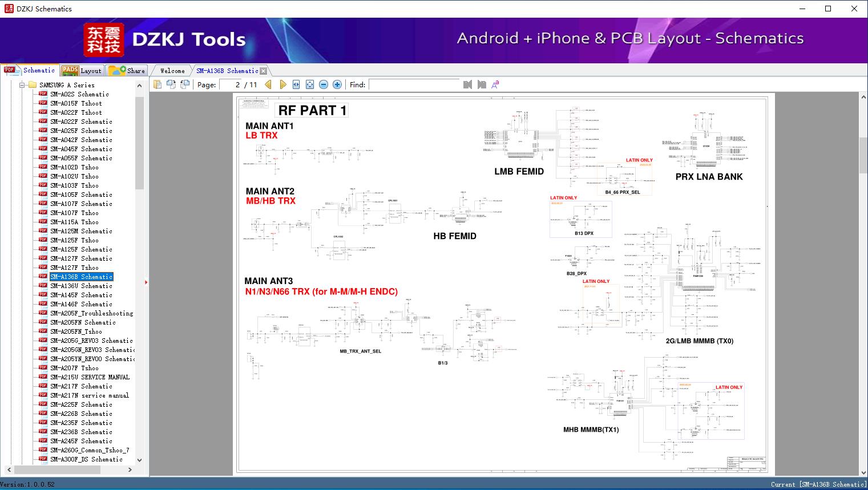Select the SM-A136B Schematic document tab
The height and width of the screenshot is (490, 868).
227,71
